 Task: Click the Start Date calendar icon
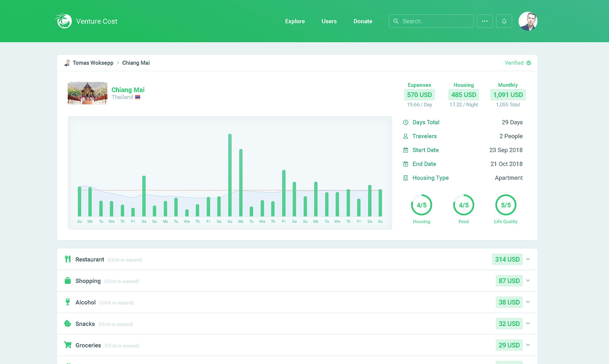(405, 150)
